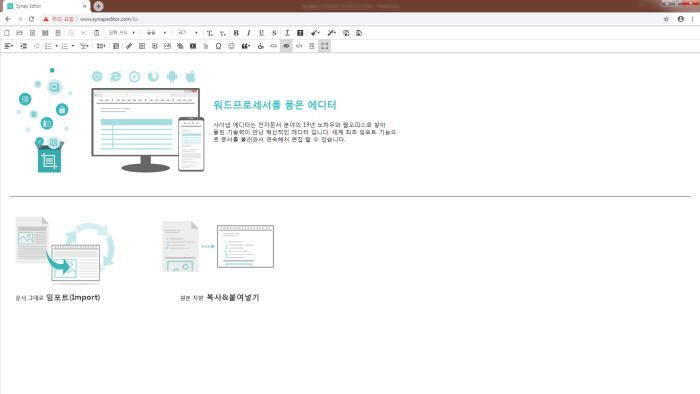Go back in browser

(8, 19)
